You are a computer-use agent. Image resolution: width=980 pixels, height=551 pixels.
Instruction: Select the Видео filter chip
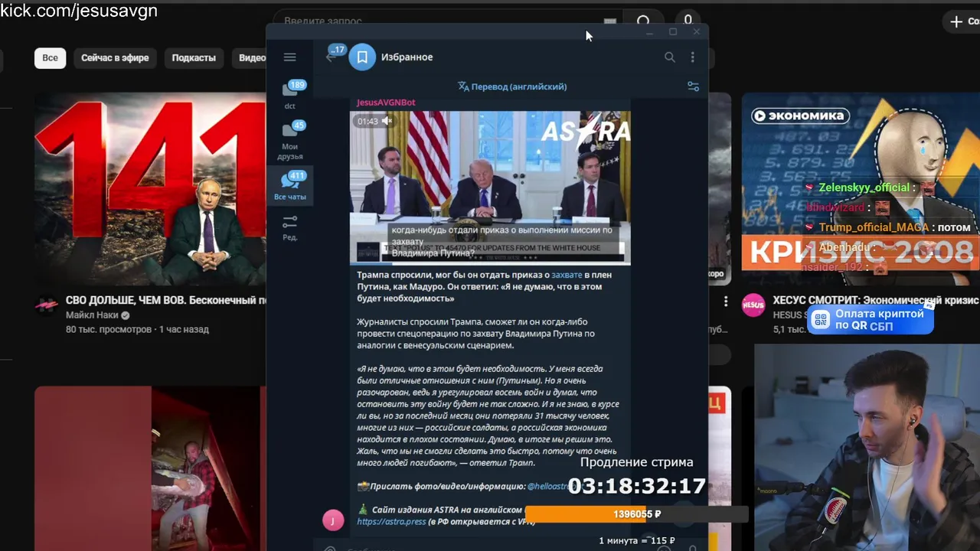(252, 57)
